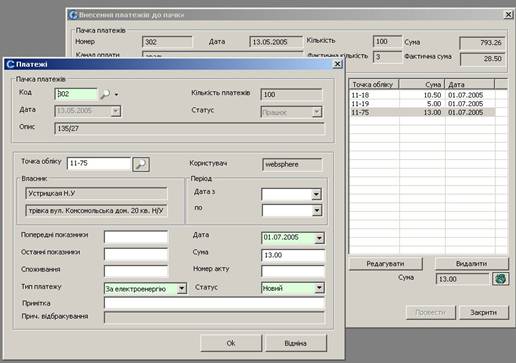The width and height of the screenshot is (516, 363).
Task: Click the magnifier icon next to Код field
Action: click(105, 94)
